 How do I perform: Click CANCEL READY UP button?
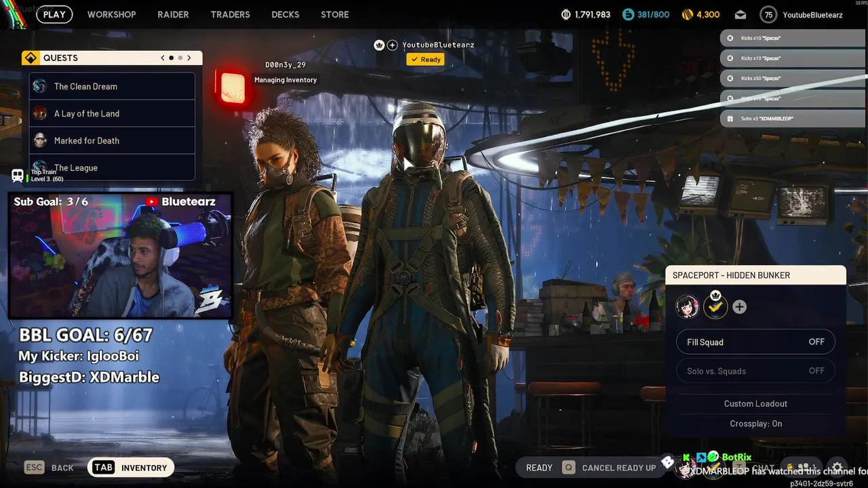coord(619,468)
